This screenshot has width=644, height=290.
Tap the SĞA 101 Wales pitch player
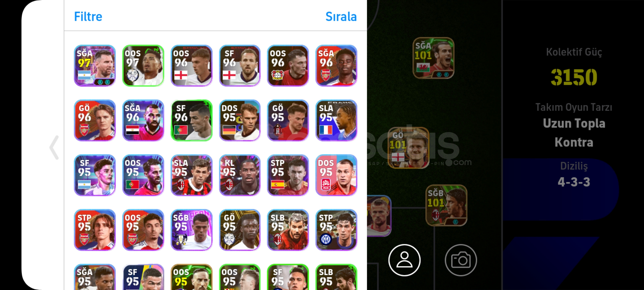pos(433,58)
